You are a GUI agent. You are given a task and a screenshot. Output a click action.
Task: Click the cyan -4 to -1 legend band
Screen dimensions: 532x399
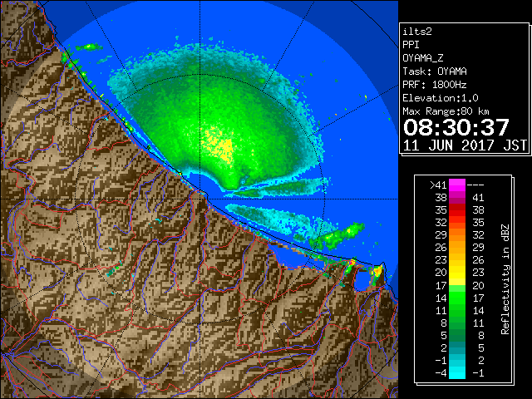point(457,372)
